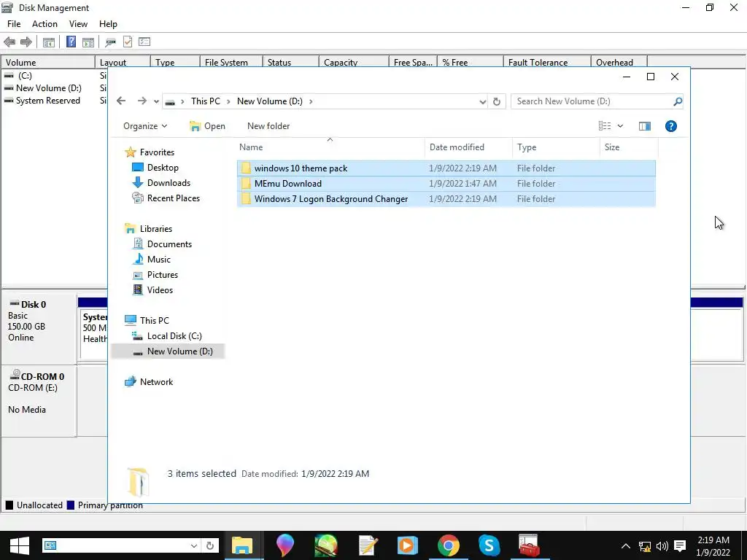
Task: Open the Help menu
Action: pos(108,24)
